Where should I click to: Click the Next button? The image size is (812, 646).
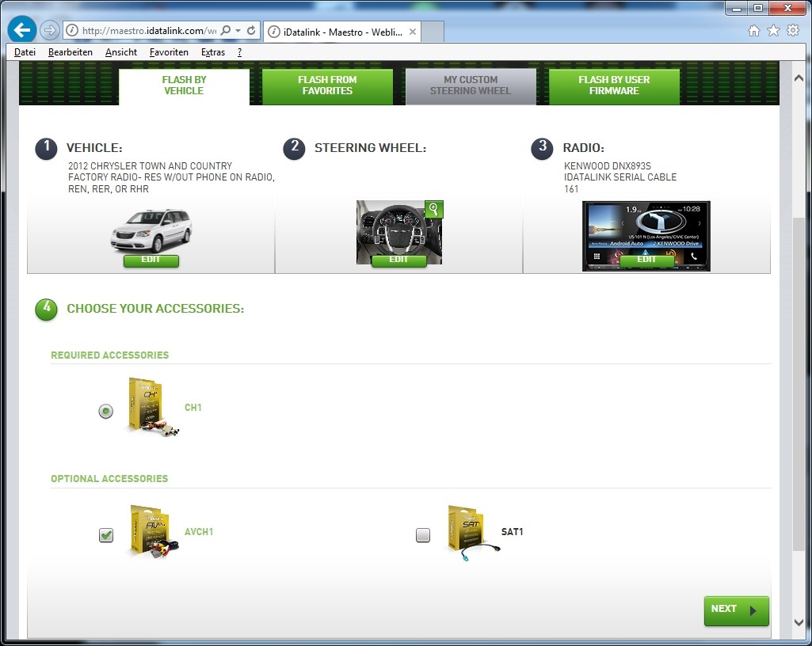737,611
